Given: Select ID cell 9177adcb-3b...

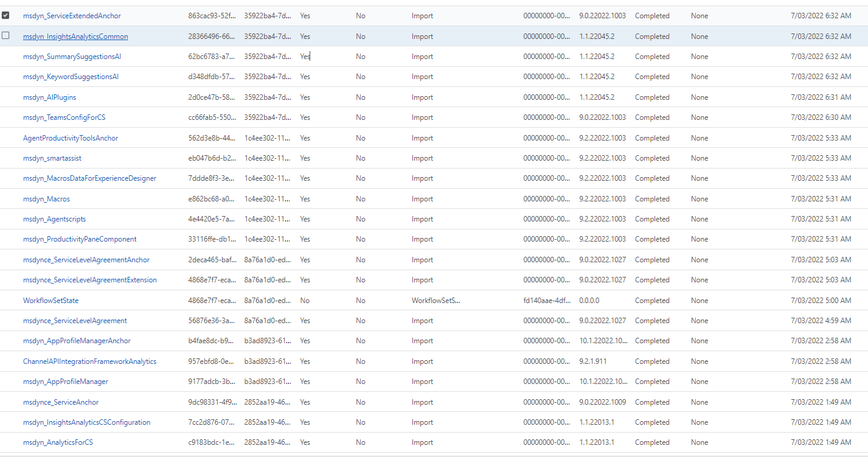Looking at the screenshot, I should 212,382.
